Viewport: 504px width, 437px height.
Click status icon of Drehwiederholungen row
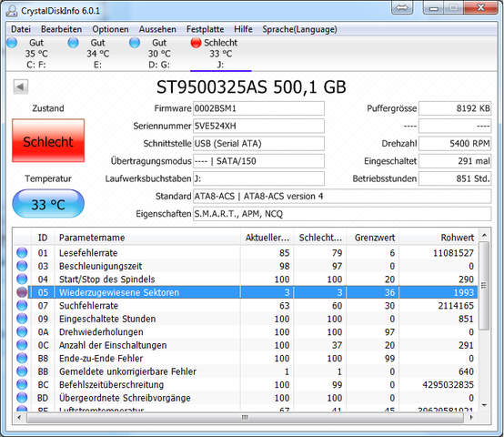[x=22, y=332]
